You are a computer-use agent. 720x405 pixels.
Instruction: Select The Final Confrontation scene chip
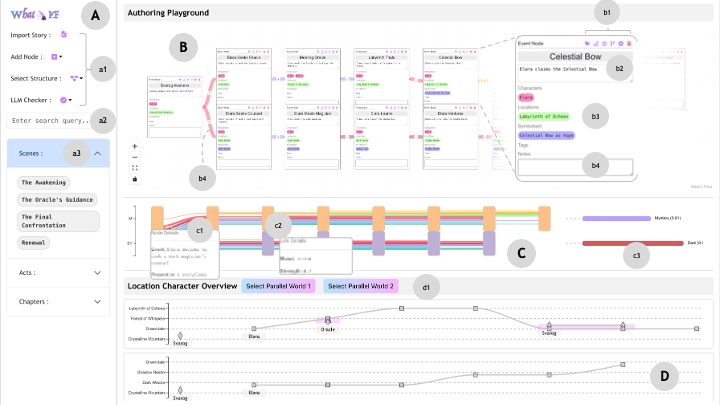click(x=58, y=221)
